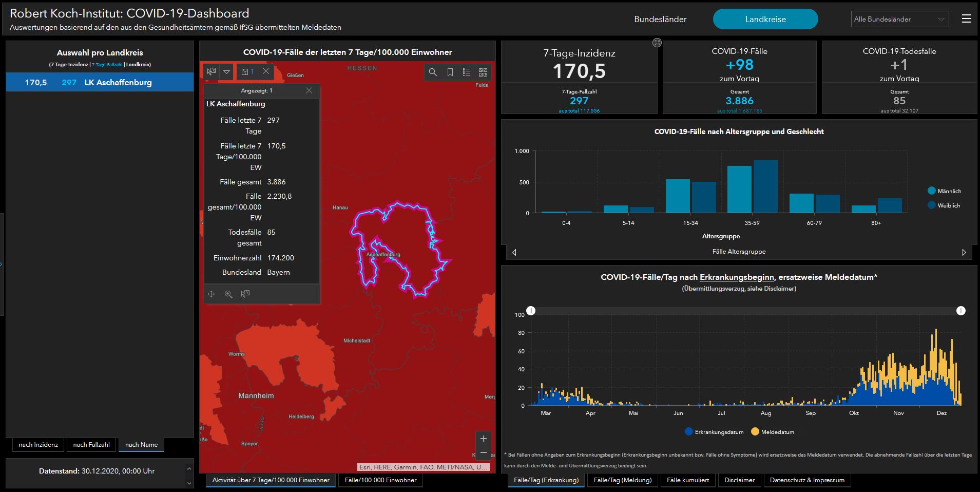This screenshot has height=492, width=980.
Task: Open the Fälle/100.000 Einwohner map tab
Action: point(380,480)
